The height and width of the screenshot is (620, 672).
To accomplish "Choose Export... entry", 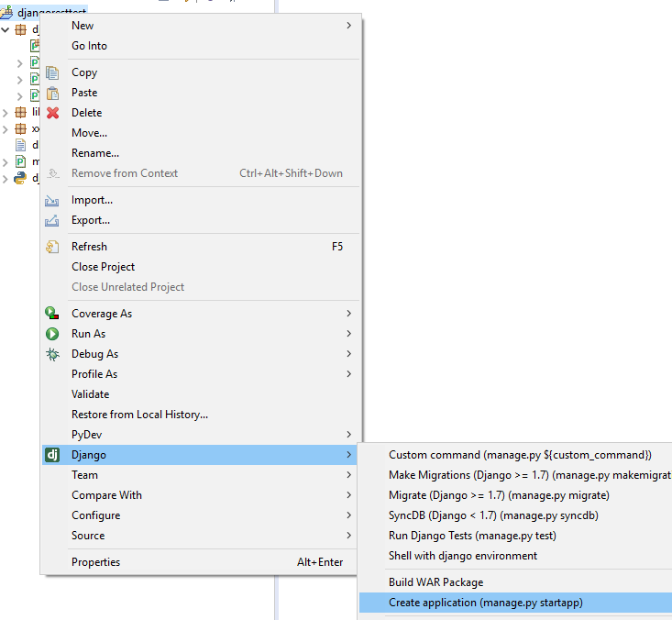I will tap(200, 220).
